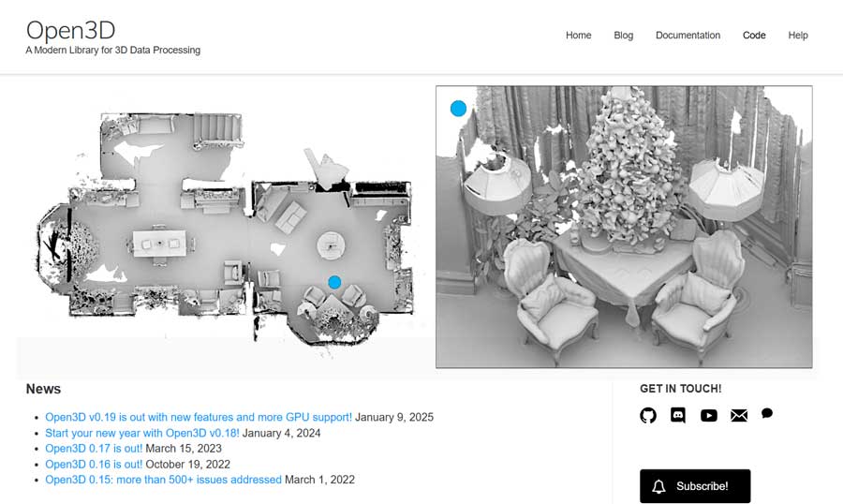Click the Open3D site title logo
Screen dimensions: 843x504
(x=70, y=30)
